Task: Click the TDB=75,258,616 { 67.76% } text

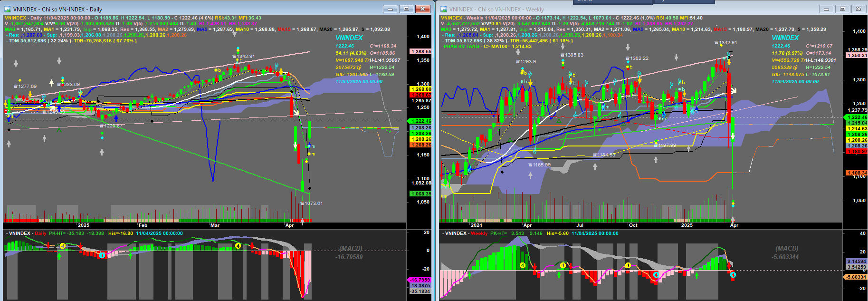Action: click(x=105, y=41)
